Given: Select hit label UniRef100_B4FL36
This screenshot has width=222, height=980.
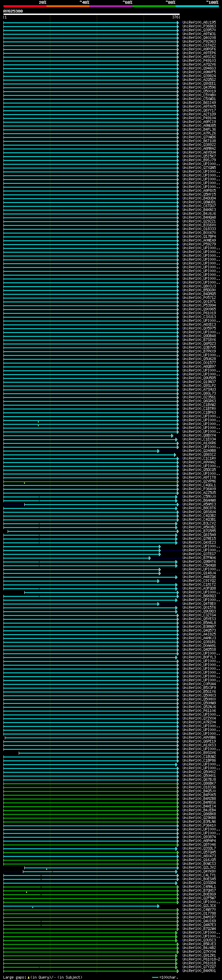Looking at the screenshot, I should coord(199,129).
